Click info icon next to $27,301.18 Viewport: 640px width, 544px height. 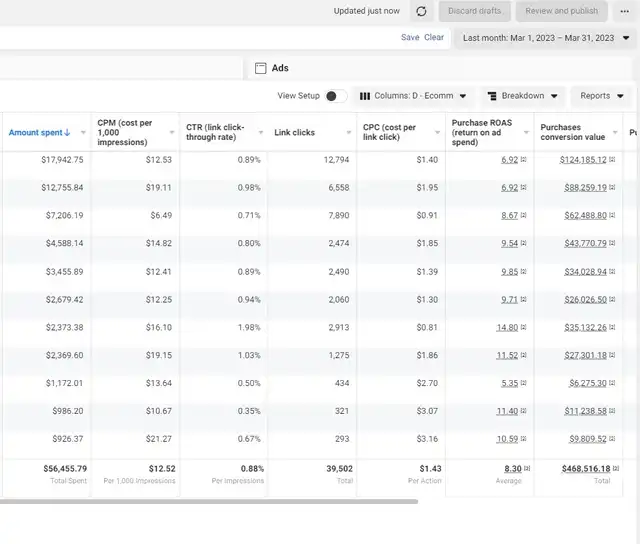click(612, 355)
